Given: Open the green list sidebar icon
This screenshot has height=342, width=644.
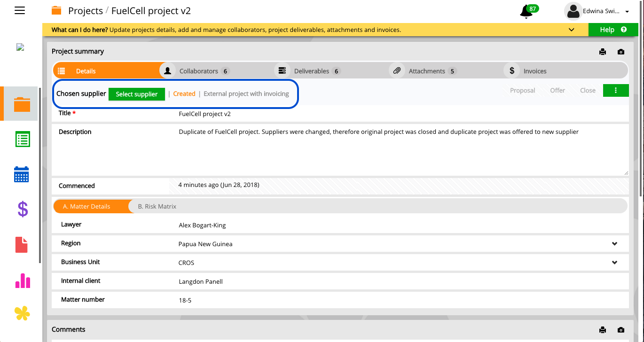Looking at the screenshot, I should point(22,140).
